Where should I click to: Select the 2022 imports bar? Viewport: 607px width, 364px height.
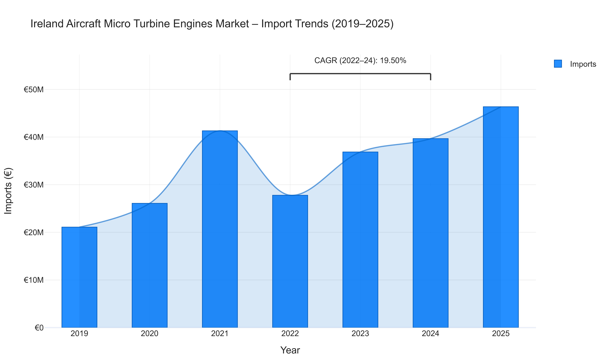[290, 261]
